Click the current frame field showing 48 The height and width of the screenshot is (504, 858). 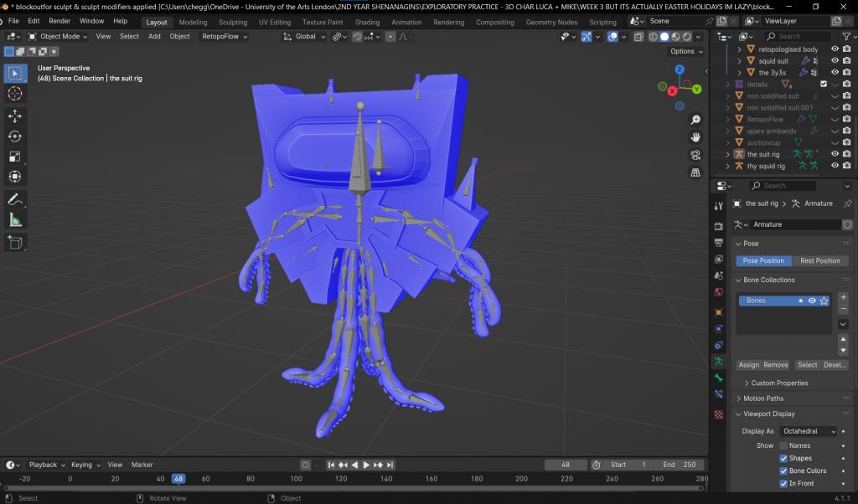click(566, 465)
